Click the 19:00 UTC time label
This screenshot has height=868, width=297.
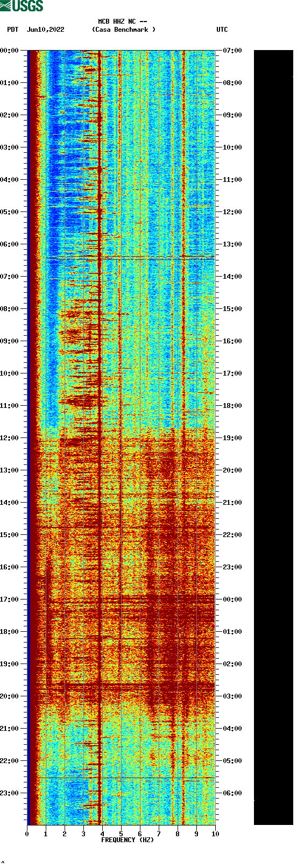tap(232, 438)
